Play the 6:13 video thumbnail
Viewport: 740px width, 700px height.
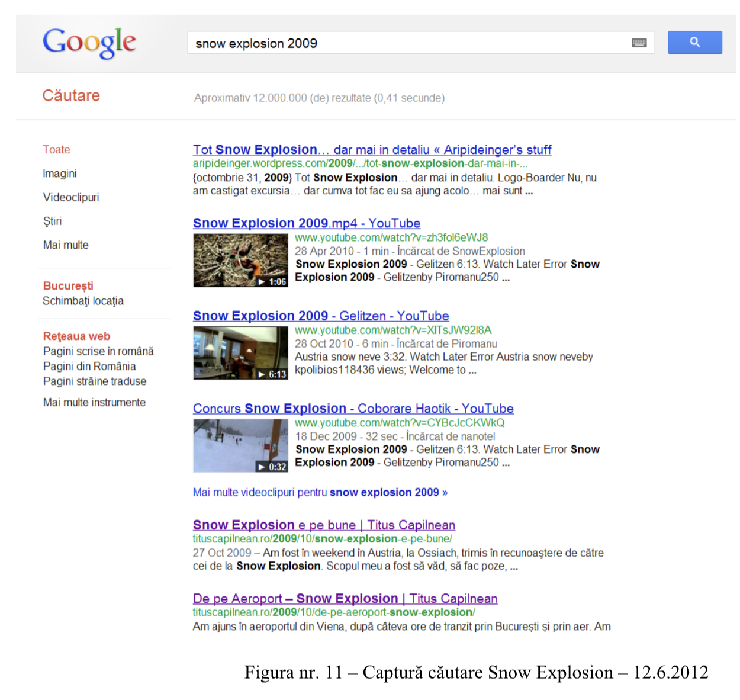point(240,354)
